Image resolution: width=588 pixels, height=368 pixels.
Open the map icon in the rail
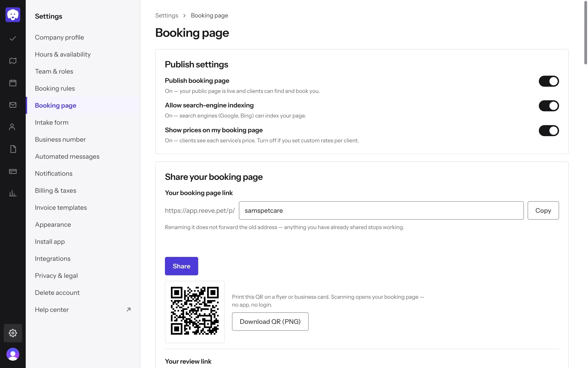click(13, 60)
